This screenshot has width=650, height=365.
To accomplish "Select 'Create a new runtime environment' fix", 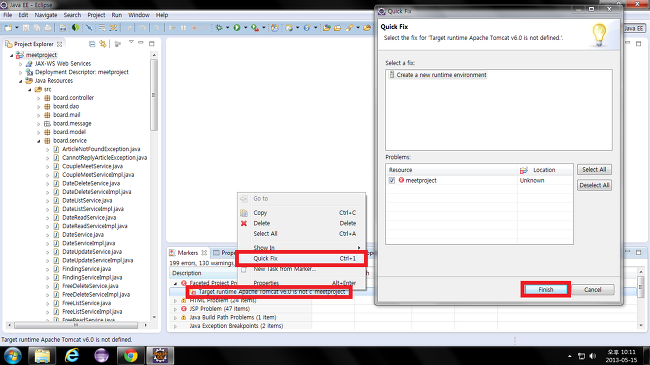I will [x=438, y=75].
